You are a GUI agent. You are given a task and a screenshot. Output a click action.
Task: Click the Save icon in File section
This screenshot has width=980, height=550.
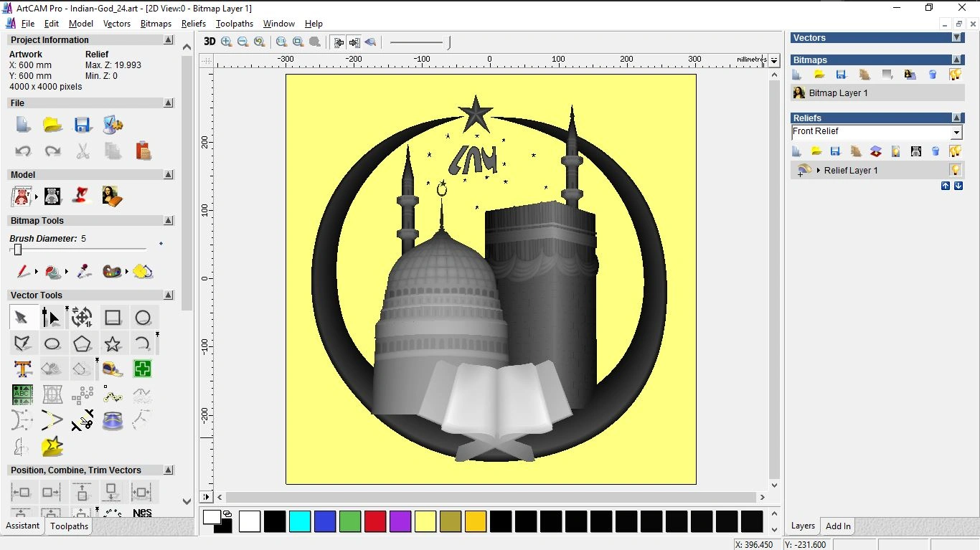[x=83, y=125]
